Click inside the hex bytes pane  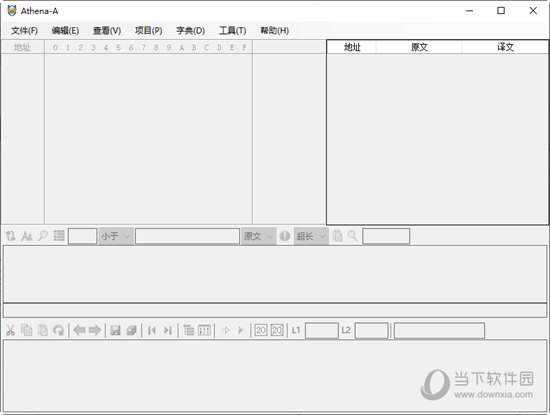(148, 139)
